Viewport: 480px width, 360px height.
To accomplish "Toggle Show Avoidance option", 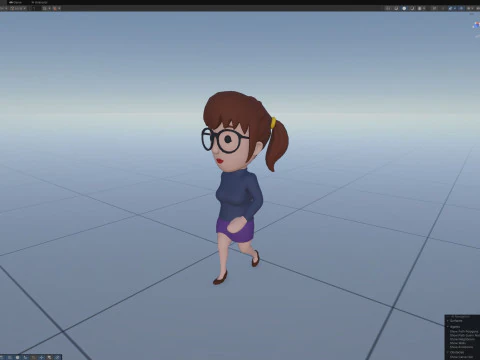I will (x=461, y=347).
